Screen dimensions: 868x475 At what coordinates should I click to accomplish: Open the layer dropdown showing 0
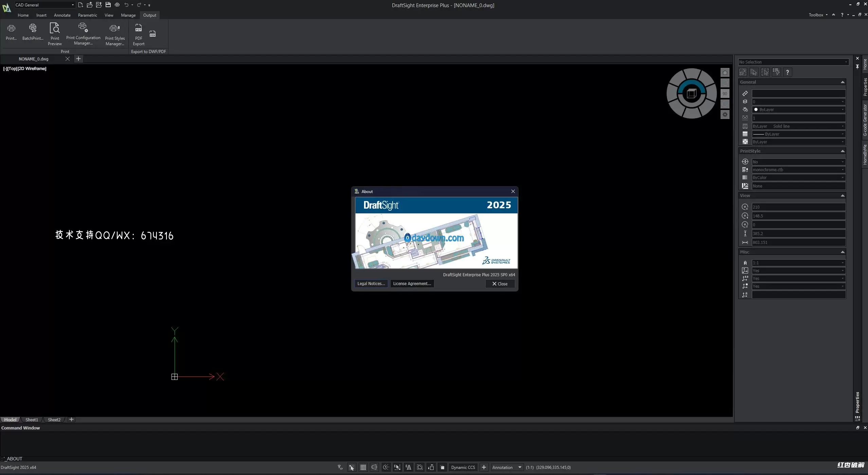[x=798, y=102]
